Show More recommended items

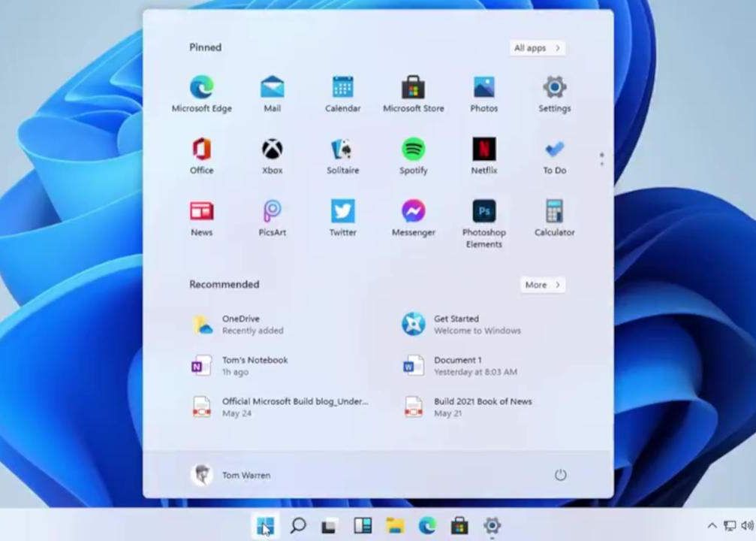tap(541, 285)
